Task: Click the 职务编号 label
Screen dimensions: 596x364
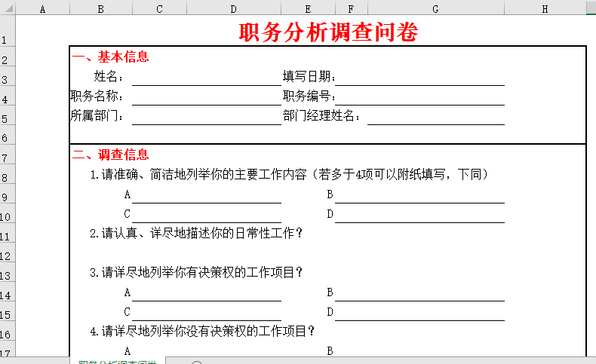Action: tap(309, 96)
